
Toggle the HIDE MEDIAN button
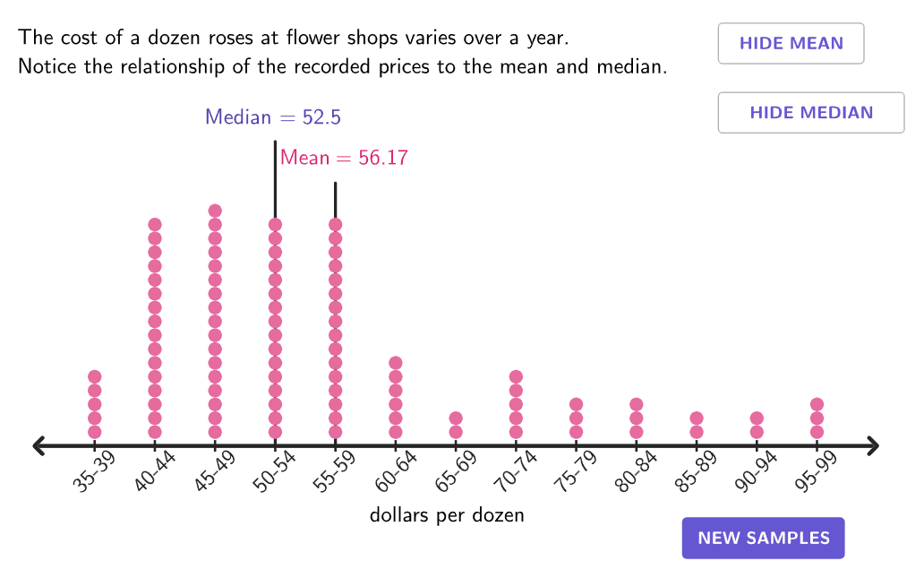pyautogui.click(x=811, y=113)
